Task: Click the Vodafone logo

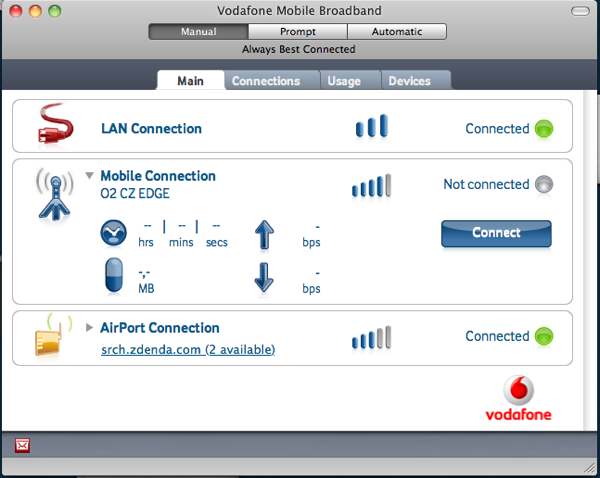Action: point(518,398)
